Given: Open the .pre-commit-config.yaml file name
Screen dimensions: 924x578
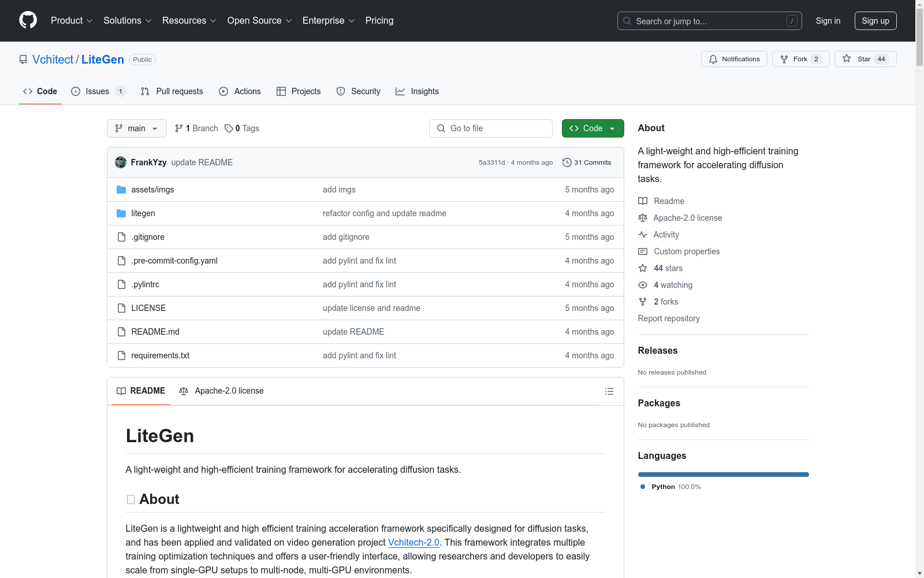Looking at the screenshot, I should point(174,261).
